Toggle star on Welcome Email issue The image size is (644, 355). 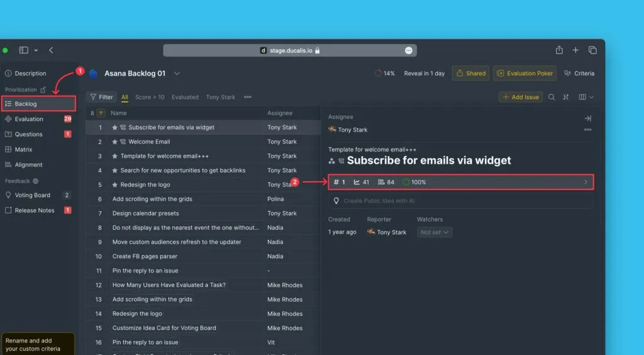tap(115, 142)
